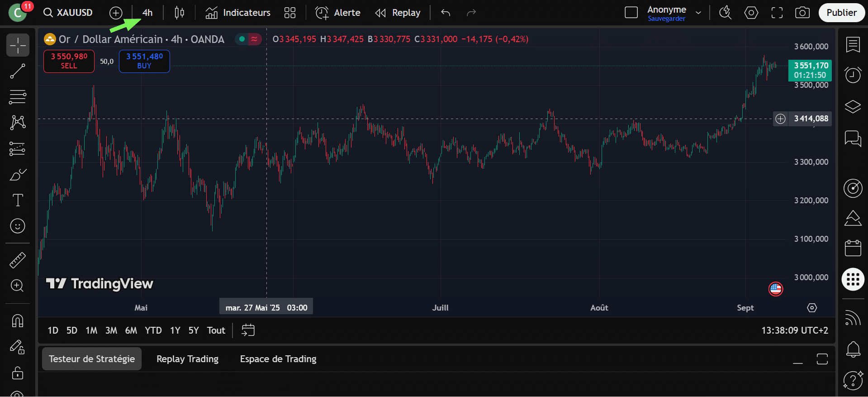
Task: Click the red SELL price box
Action: tap(69, 61)
